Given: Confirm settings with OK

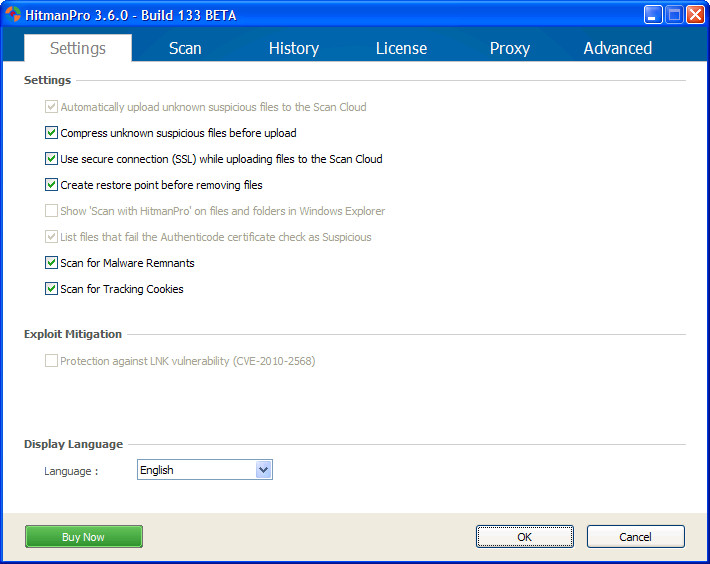Looking at the screenshot, I should click(x=524, y=537).
